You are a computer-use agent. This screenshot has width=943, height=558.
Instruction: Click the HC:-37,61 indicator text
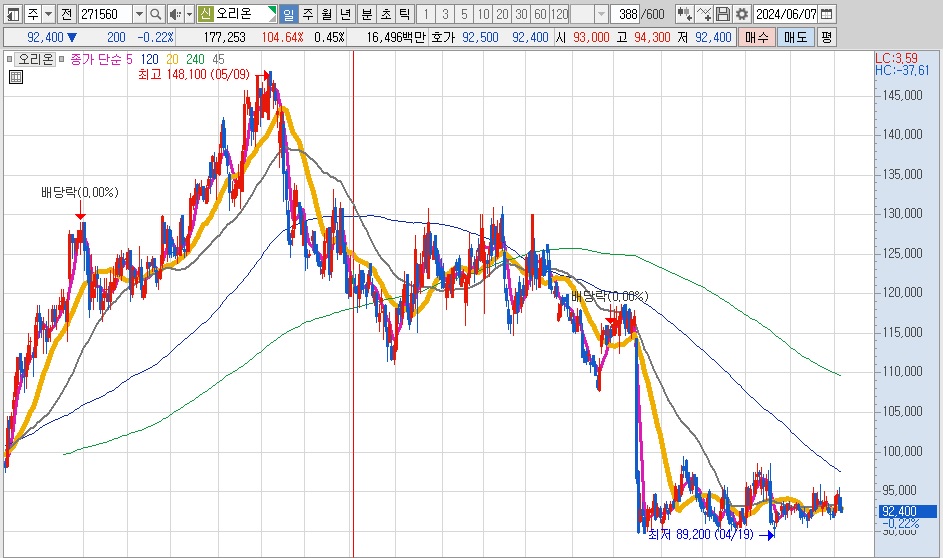(902, 70)
